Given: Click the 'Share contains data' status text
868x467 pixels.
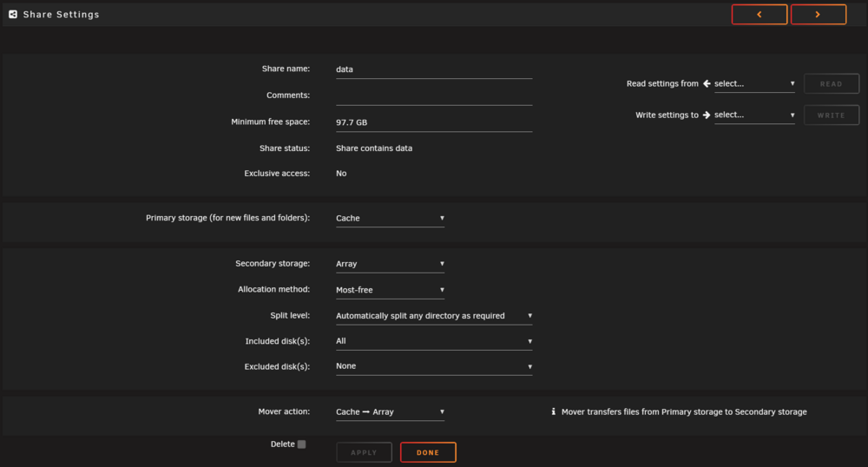Looking at the screenshot, I should pyautogui.click(x=373, y=148).
